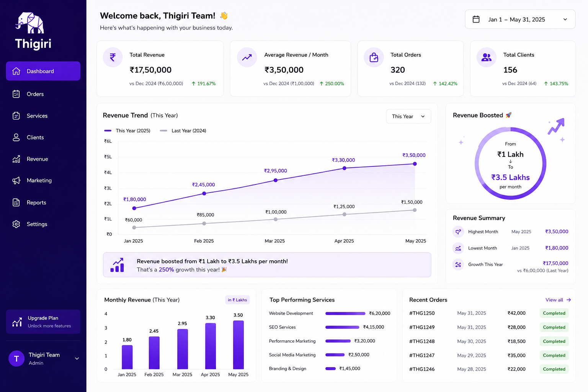The width and height of the screenshot is (588, 392).
Task: Click the Upgrade Plan growth icon
Action: point(17,322)
